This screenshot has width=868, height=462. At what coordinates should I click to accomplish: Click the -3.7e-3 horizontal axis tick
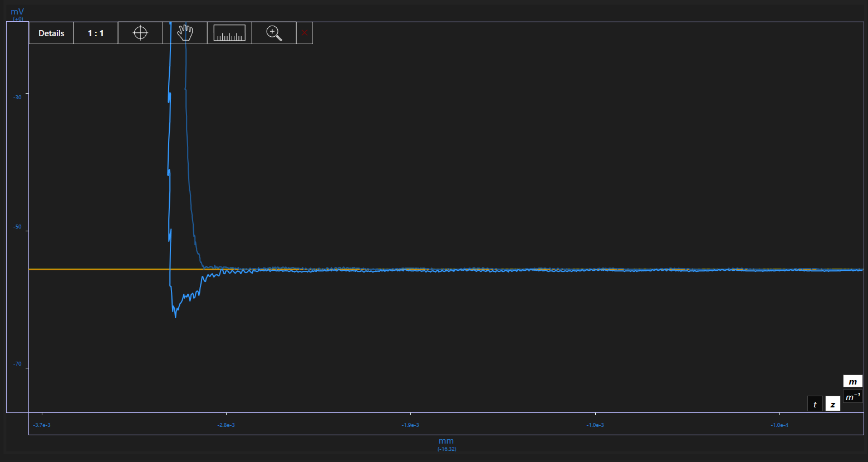pos(42,425)
